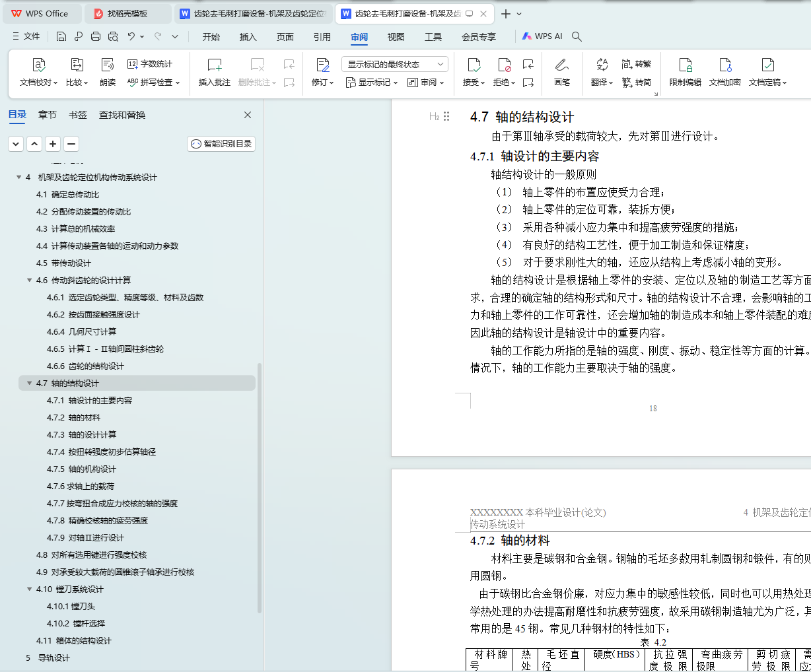The image size is (811, 672).
Task: Jump to 4.8 对所有选用键进行强度校核
Action: [92, 554]
